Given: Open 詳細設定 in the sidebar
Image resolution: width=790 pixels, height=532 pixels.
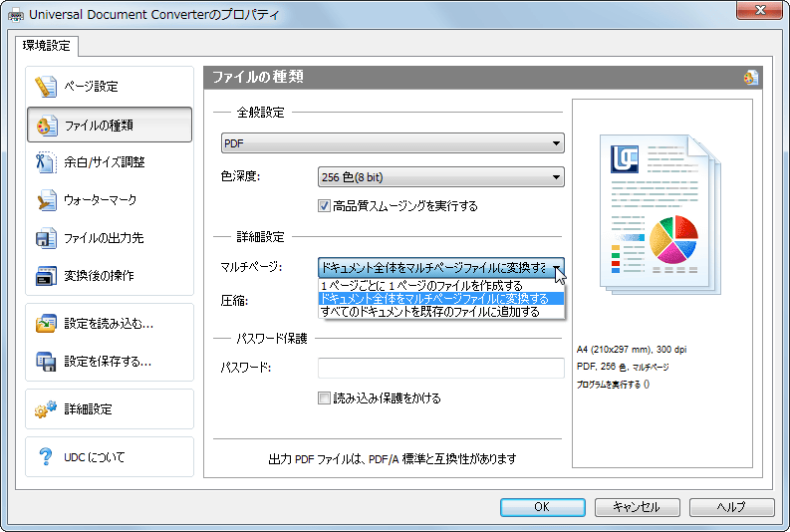Looking at the screenshot, I should tap(110, 408).
